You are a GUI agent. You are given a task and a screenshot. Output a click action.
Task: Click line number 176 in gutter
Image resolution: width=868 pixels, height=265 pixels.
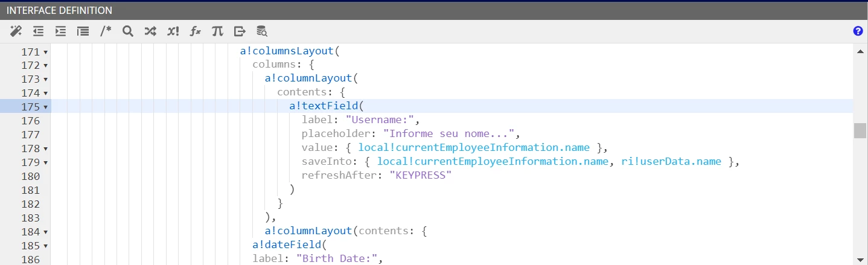[x=30, y=121]
